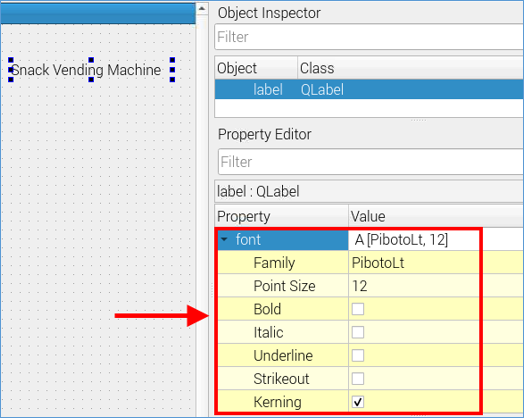This screenshot has height=418, width=524.
Task: Click the Property Editor filter field
Action: 371,162
